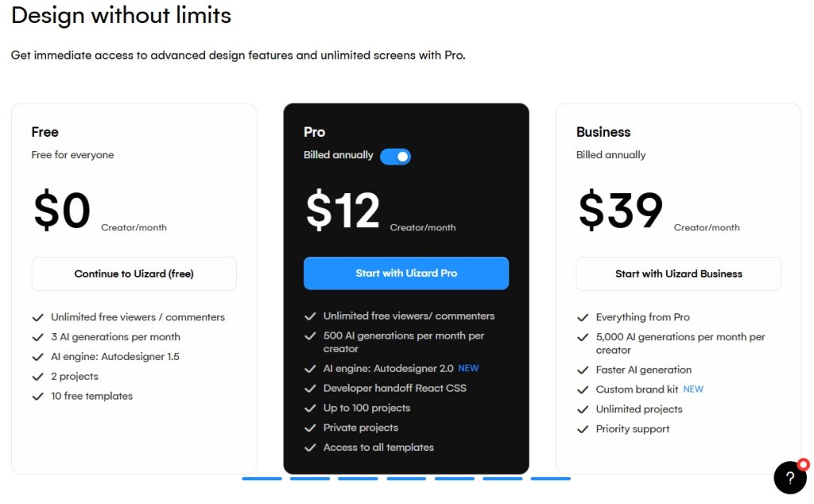Click the Business plan heading
This screenshot has width=814, height=504.
[x=603, y=132]
